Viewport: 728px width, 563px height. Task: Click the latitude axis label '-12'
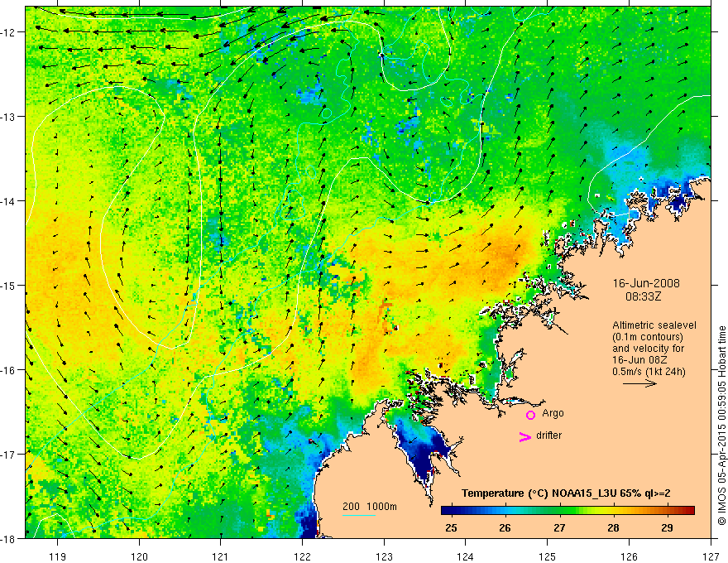pos(8,32)
